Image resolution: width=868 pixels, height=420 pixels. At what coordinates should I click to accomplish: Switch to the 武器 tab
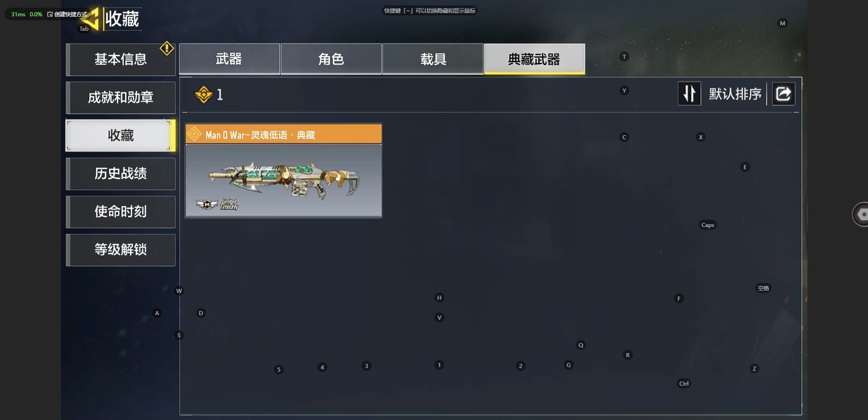click(229, 59)
